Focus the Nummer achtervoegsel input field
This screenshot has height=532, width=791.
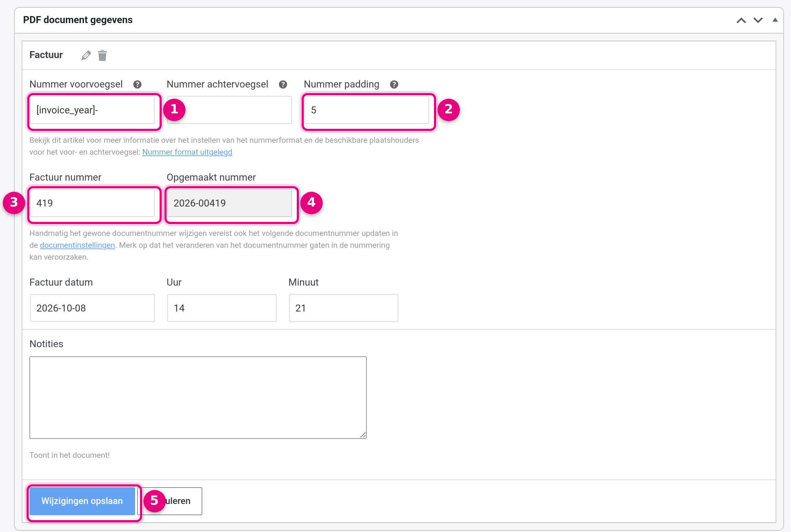pos(230,110)
